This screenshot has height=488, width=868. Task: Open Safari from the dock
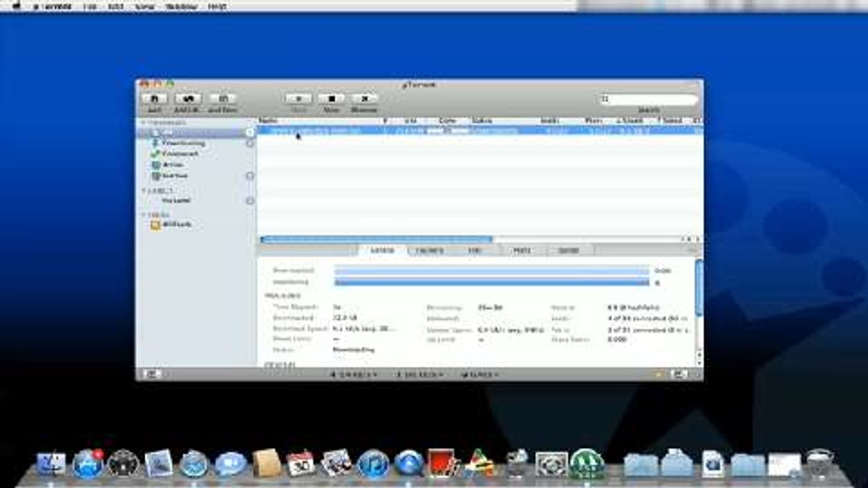coord(195,464)
